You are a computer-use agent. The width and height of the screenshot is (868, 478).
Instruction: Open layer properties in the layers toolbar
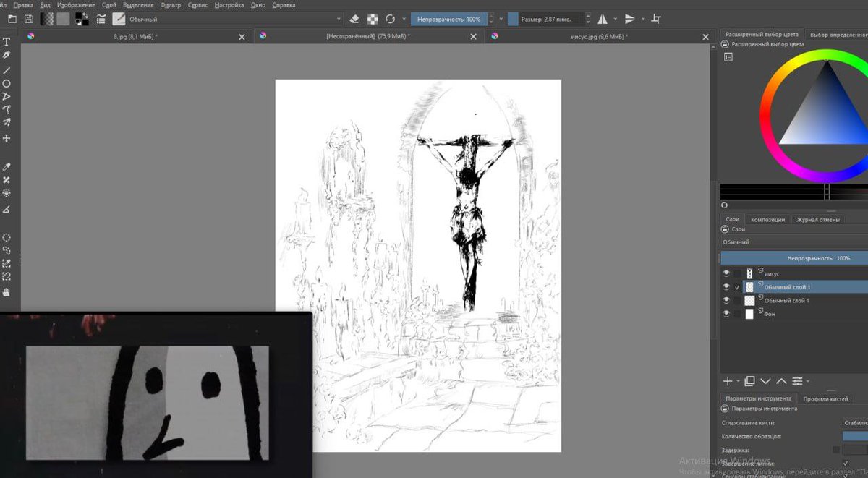[797, 381]
